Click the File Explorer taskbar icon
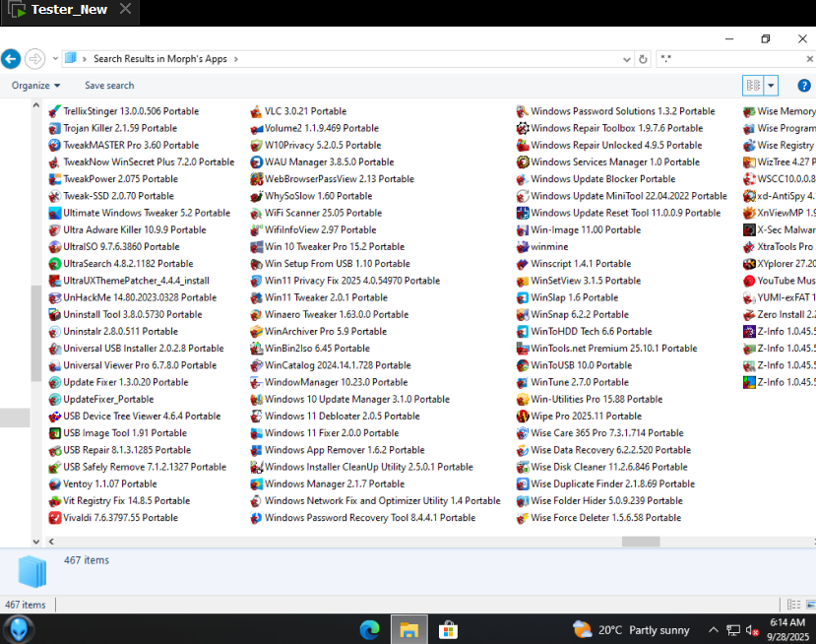This screenshot has width=816, height=644. (409, 630)
